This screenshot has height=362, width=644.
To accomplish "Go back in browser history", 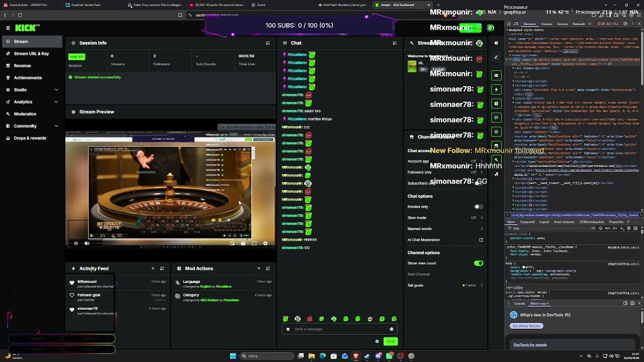I will pos(5,15).
